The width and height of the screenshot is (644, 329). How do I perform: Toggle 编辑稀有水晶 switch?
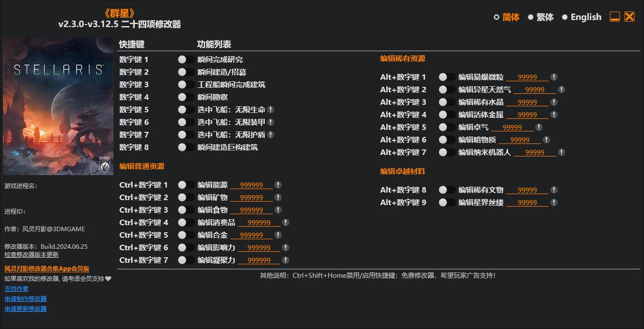coord(447,102)
